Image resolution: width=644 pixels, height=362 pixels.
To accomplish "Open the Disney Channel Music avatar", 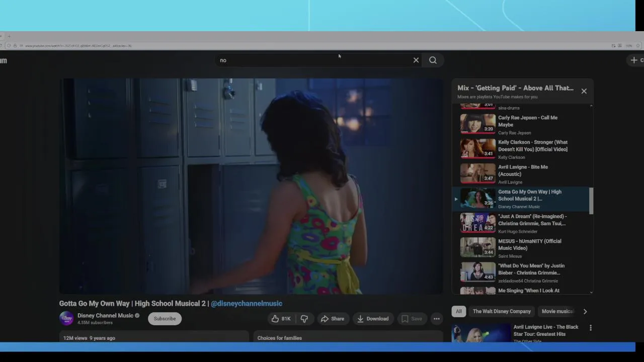I will [x=66, y=318].
